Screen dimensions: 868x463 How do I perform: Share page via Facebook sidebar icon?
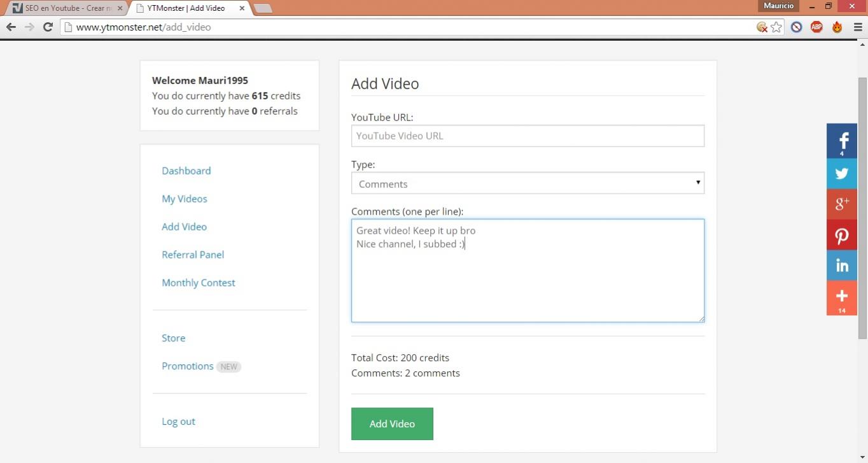(841, 141)
